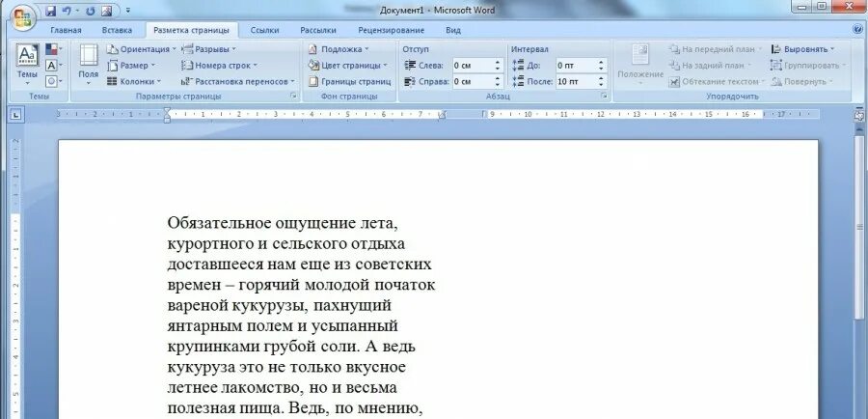Image resolution: width=868 pixels, height=419 pixels.
Task: Click the document title bar text
Action: [437, 11]
